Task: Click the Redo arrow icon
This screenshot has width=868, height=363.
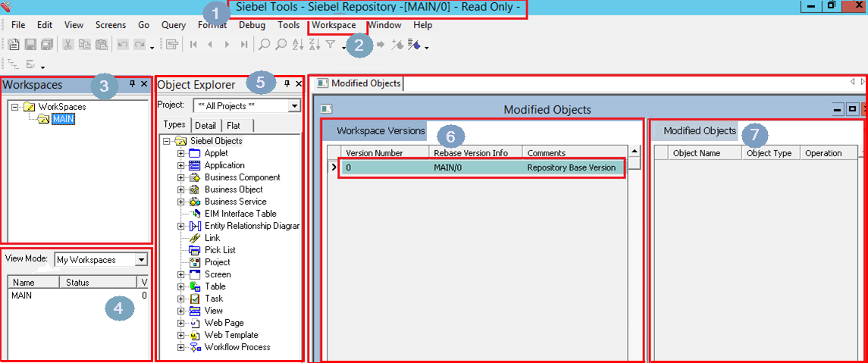Action: [139, 45]
